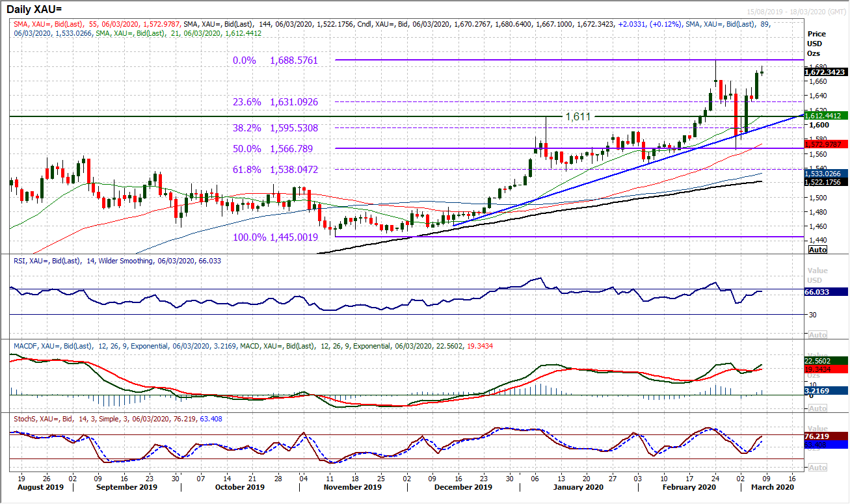Viewport: 850px width, 504px height.
Task: Click the green 1,612.4412 SMA price tag
Action: coord(826,116)
